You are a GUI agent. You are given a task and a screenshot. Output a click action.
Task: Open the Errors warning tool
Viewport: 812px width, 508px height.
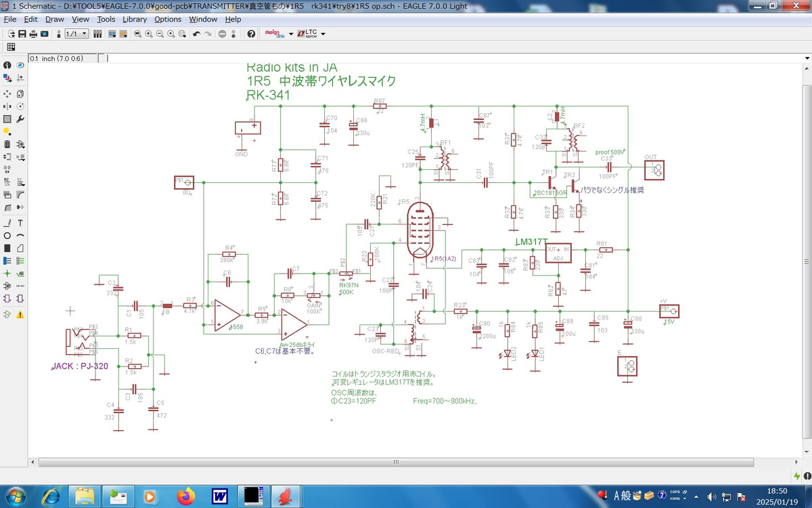click(20, 314)
